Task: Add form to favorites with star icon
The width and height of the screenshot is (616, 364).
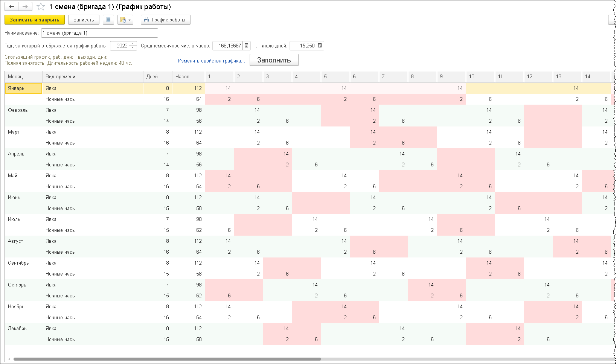Action: coord(41,7)
